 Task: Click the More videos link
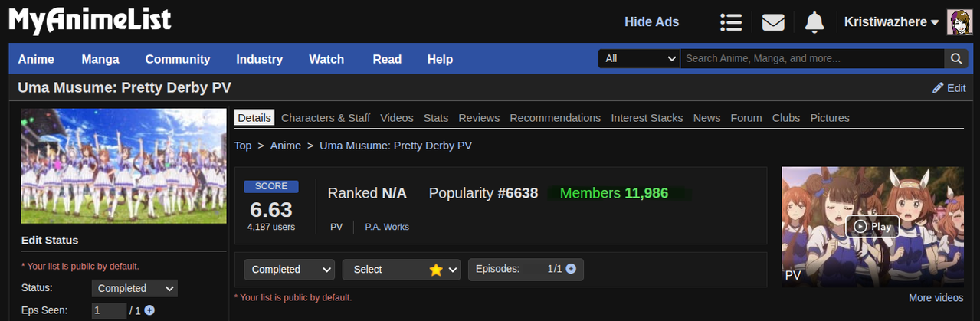coord(936,298)
